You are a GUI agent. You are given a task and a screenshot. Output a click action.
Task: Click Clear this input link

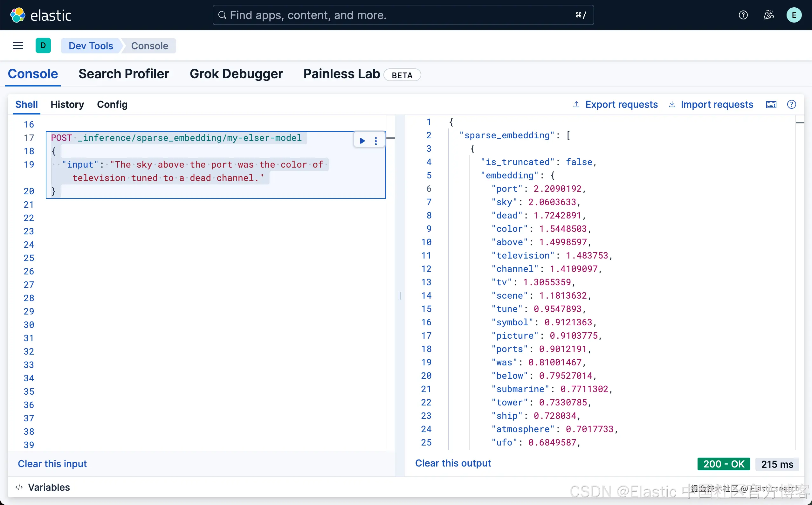click(52, 464)
